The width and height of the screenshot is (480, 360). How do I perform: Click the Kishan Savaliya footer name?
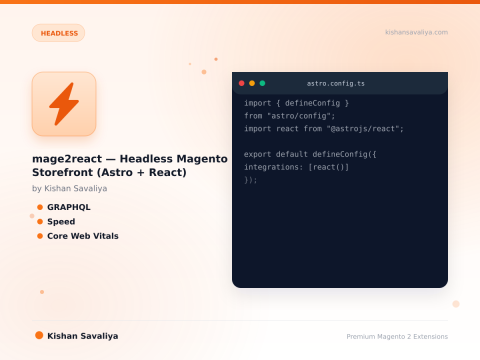pyautogui.click(x=83, y=336)
